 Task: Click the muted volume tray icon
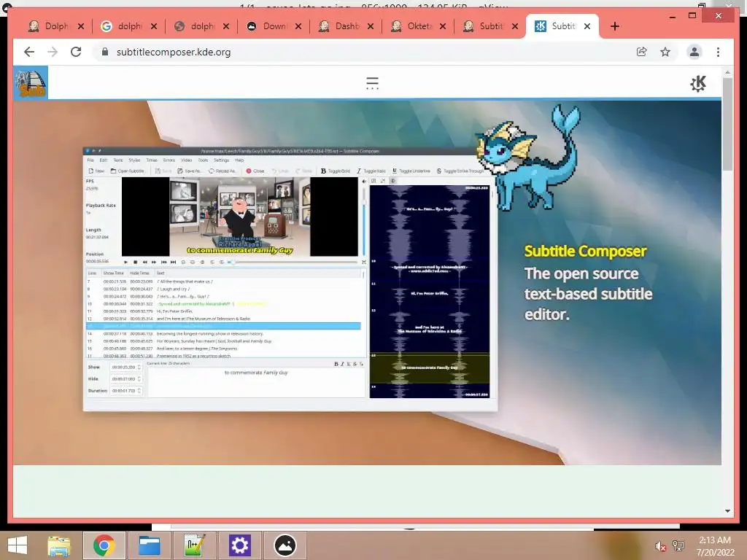point(659,546)
